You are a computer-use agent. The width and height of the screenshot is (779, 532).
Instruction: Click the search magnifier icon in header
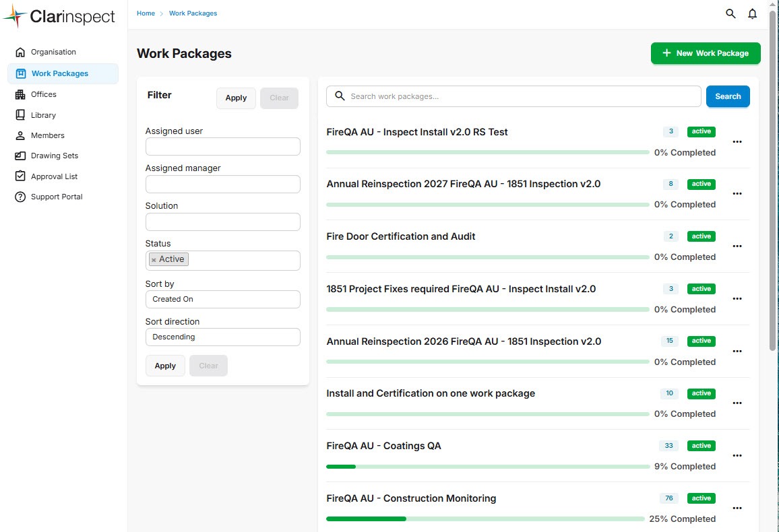click(x=730, y=13)
